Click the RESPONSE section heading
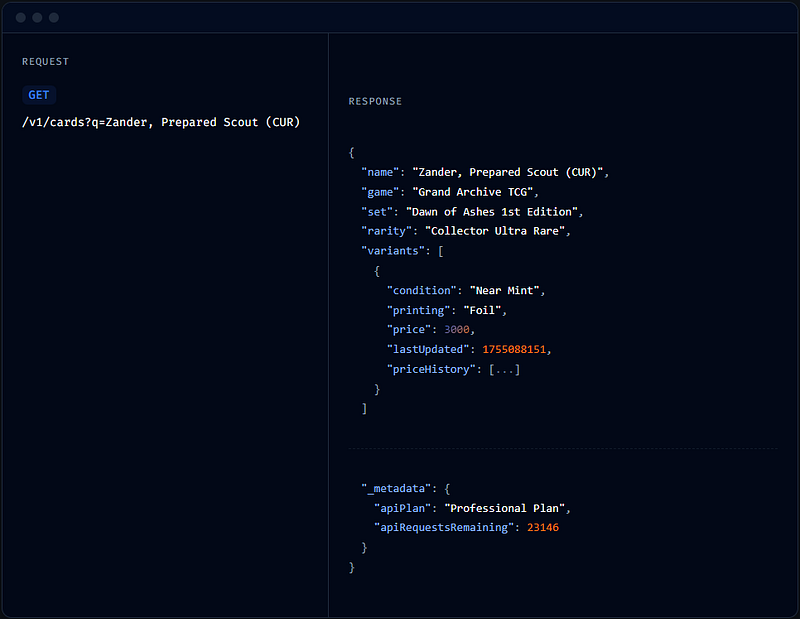 coord(375,102)
